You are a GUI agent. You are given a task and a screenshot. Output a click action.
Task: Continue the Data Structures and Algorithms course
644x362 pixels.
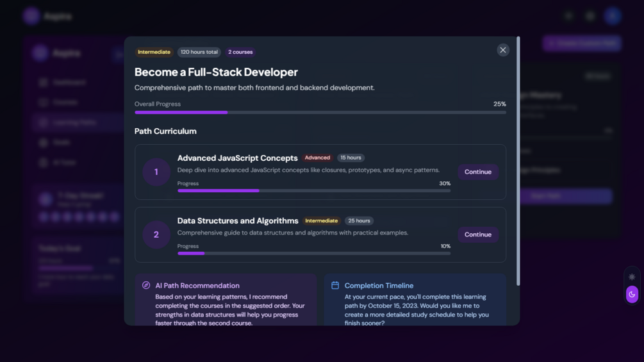(x=477, y=234)
